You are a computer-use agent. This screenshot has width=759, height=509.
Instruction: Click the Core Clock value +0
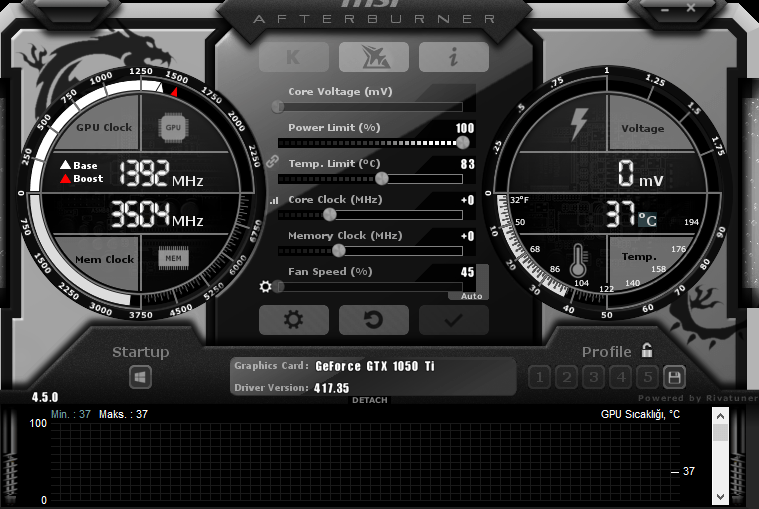pyautogui.click(x=468, y=200)
